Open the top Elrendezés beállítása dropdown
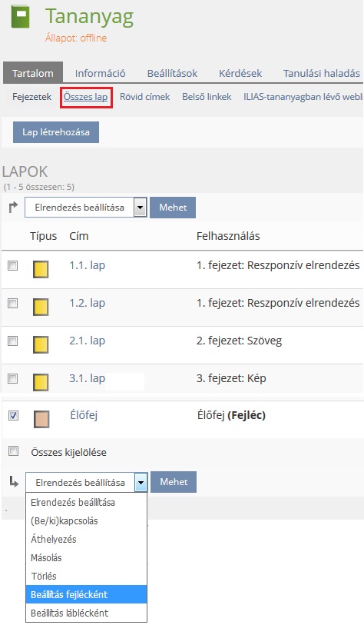 tap(85, 208)
